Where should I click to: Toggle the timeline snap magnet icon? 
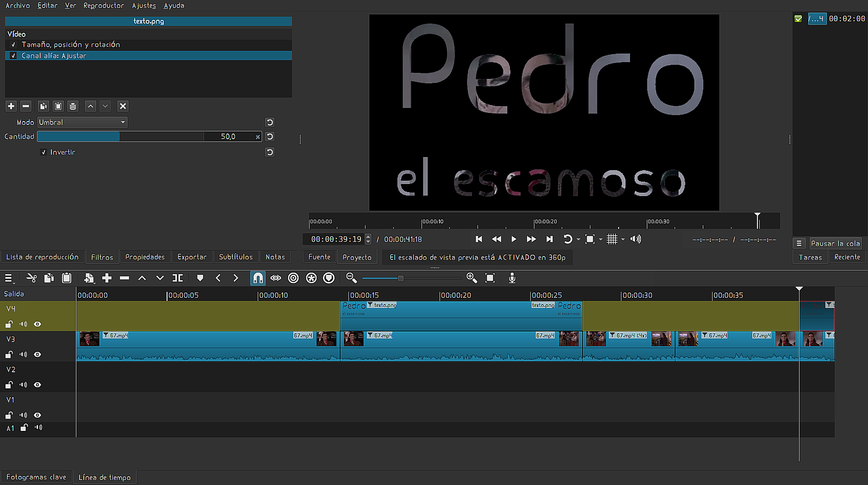pyautogui.click(x=258, y=278)
